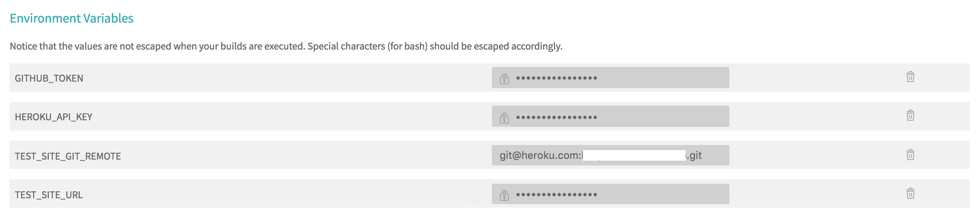
Task: Select the hidden GITHUB_TOKEN value field
Action: click(x=610, y=78)
